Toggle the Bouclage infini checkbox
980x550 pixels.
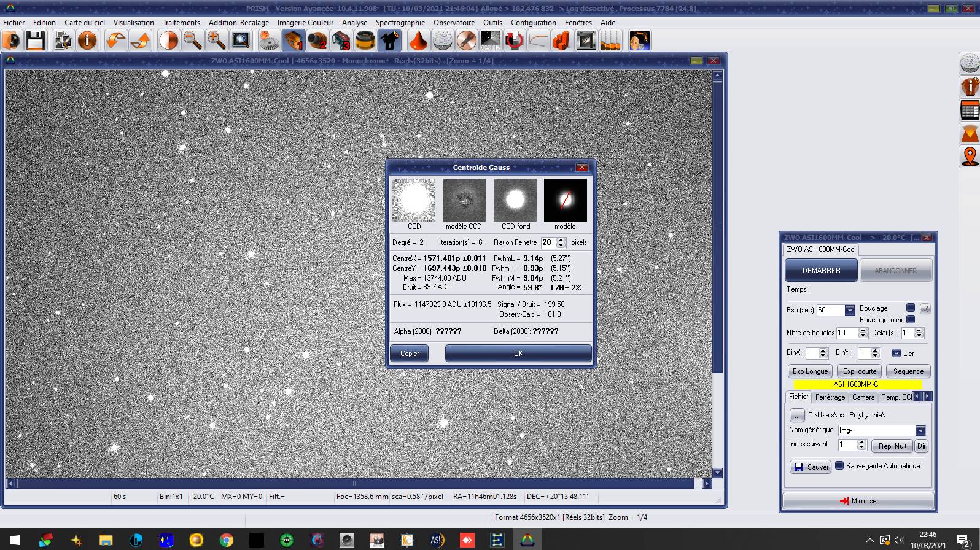click(x=911, y=319)
